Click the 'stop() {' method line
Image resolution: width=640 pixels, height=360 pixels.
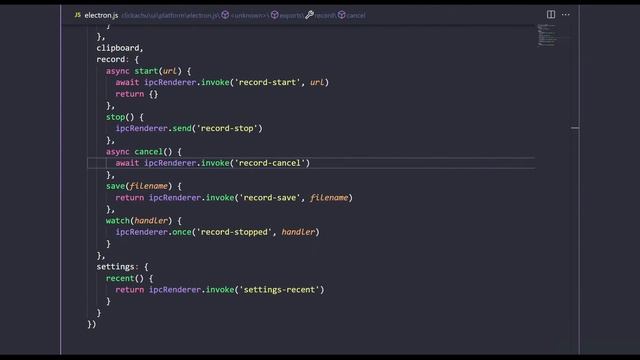coord(124,117)
